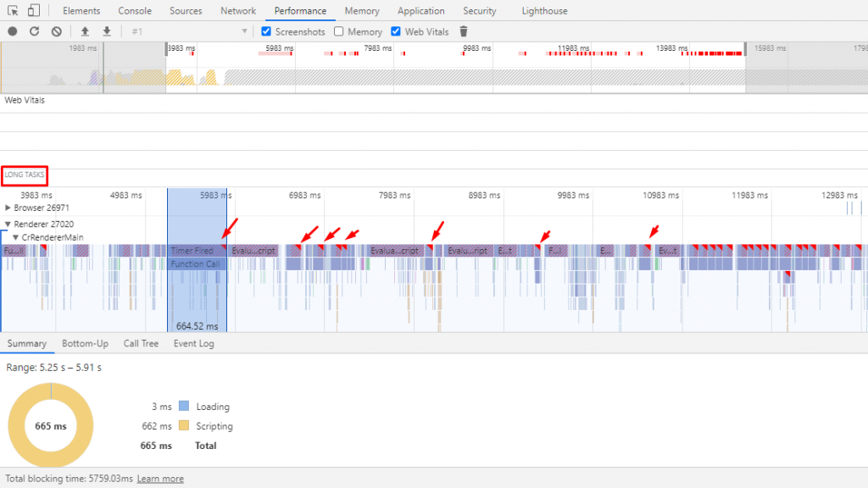Screen dimensions: 868x488
Task: Delete with the trash can icon
Action: (464, 31)
